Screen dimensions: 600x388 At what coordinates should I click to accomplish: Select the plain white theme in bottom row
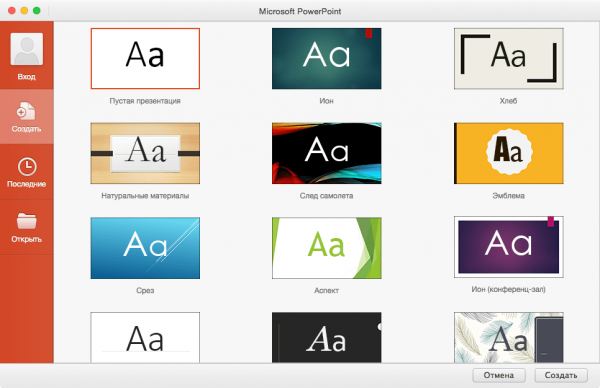[145, 337]
